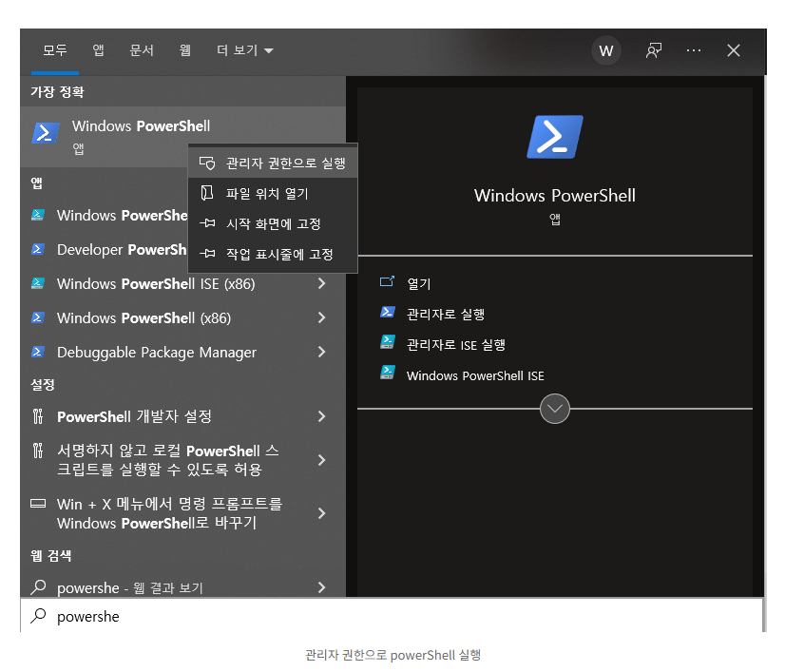Screen dimensions: 785x672
Task: Click the search magnifier icon in search box
Action: point(38,615)
